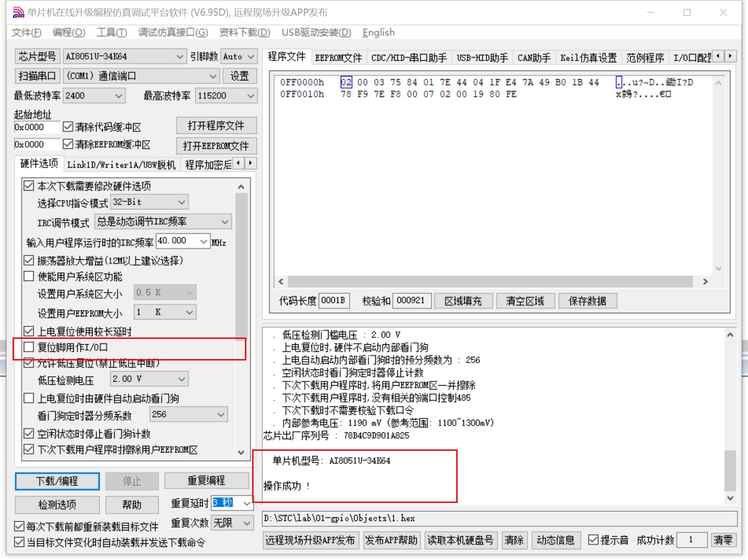The height and width of the screenshot is (560, 748).
Task: Open COM1 communication port dropdown
Action: (141, 76)
